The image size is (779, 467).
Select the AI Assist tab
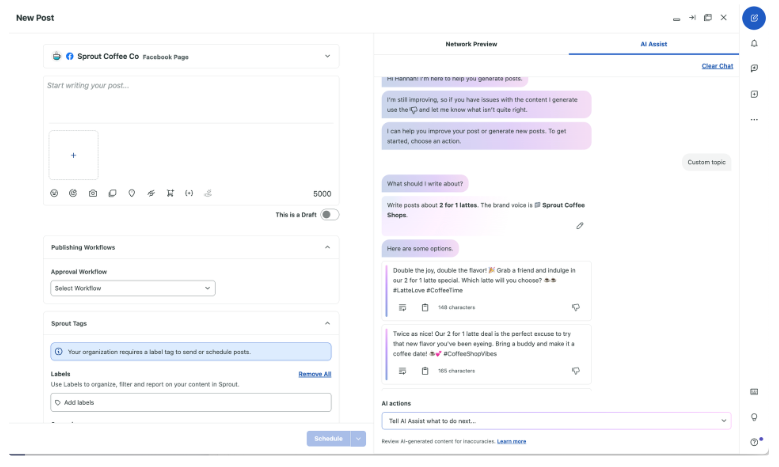pos(654,44)
